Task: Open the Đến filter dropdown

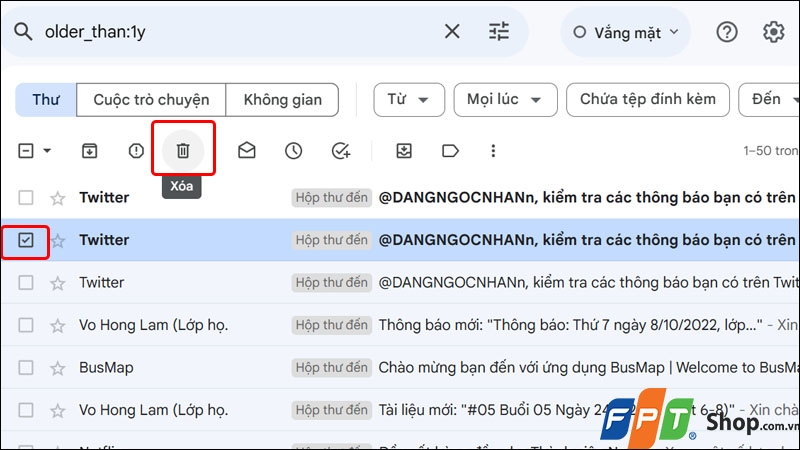Action: point(769,99)
